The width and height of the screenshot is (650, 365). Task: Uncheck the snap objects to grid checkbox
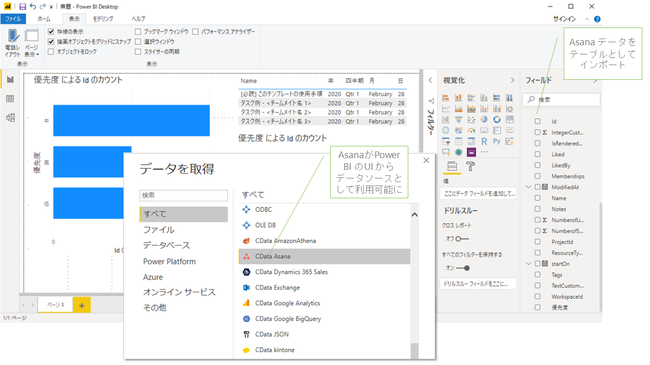click(51, 41)
